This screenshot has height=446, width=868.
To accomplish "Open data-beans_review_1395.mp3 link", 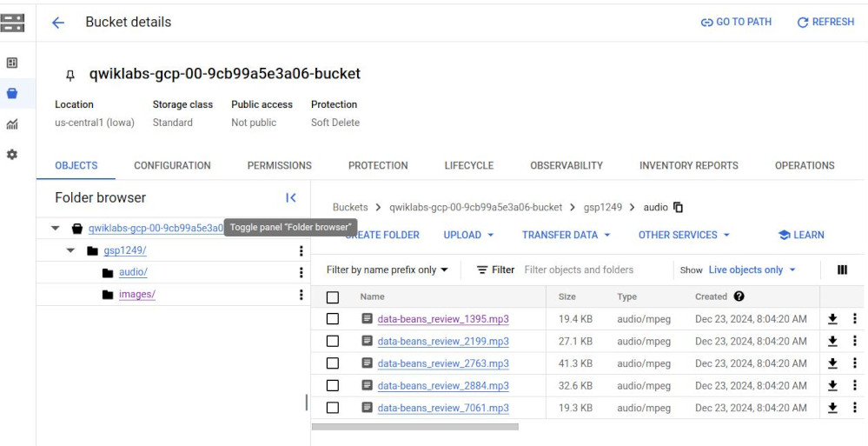I will (x=443, y=319).
